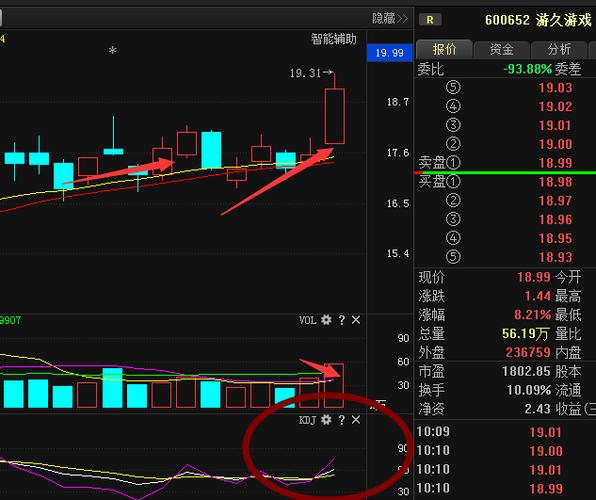Switch to the 分析 tab
This screenshot has width=596, height=500.
tap(559, 49)
